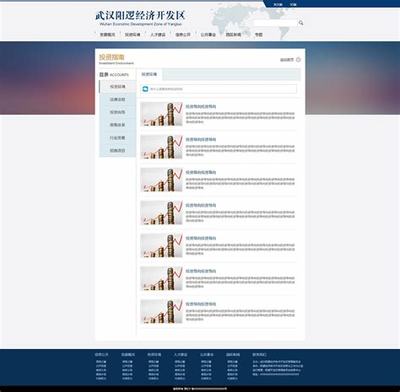Image resolution: width=400 pixels, height=392 pixels.
Task: Open the first article's coin-stack thumbnail
Action: pos(161,114)
